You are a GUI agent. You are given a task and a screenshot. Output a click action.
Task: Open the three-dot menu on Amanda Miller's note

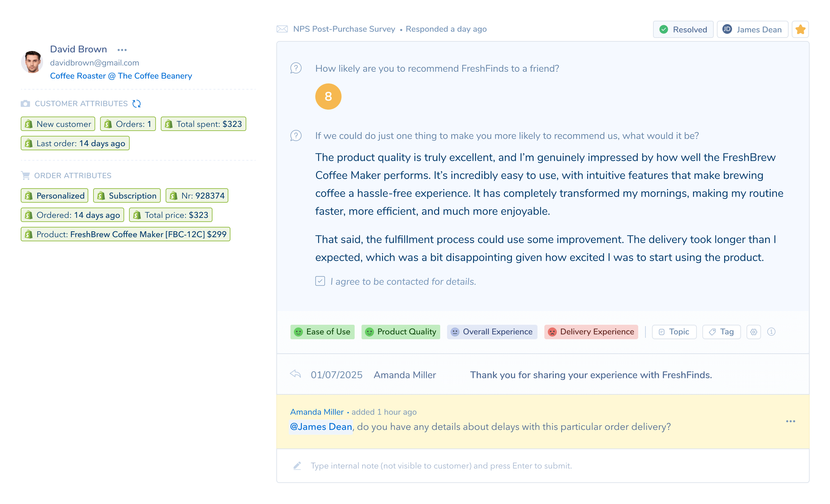point(791,421)
